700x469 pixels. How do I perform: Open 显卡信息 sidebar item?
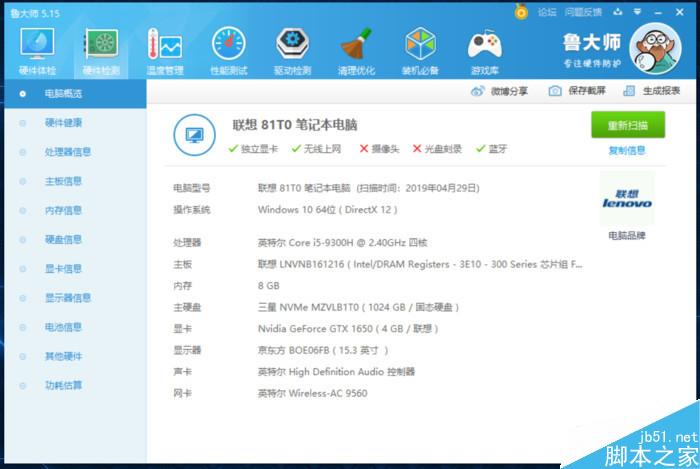coord(75,269)
